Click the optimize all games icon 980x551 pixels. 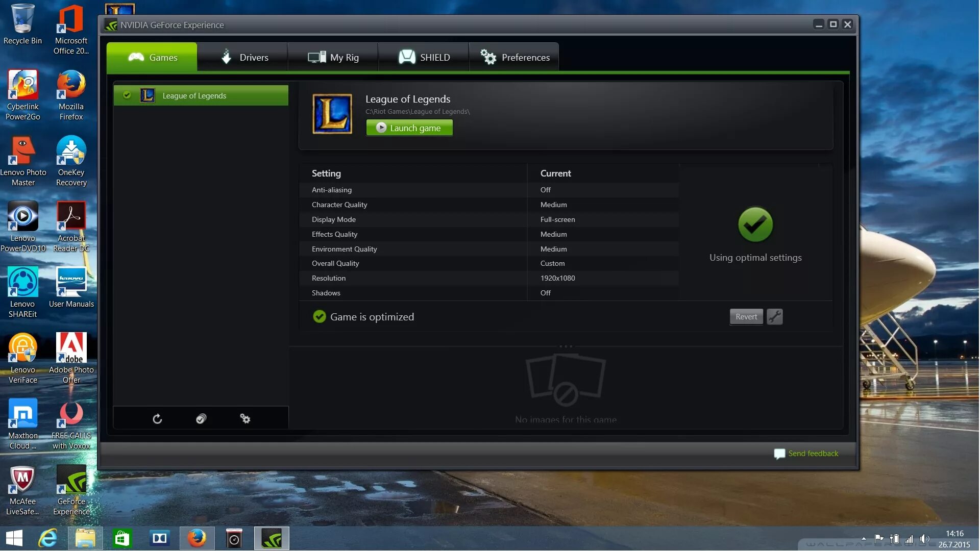(x=201, y=419)
